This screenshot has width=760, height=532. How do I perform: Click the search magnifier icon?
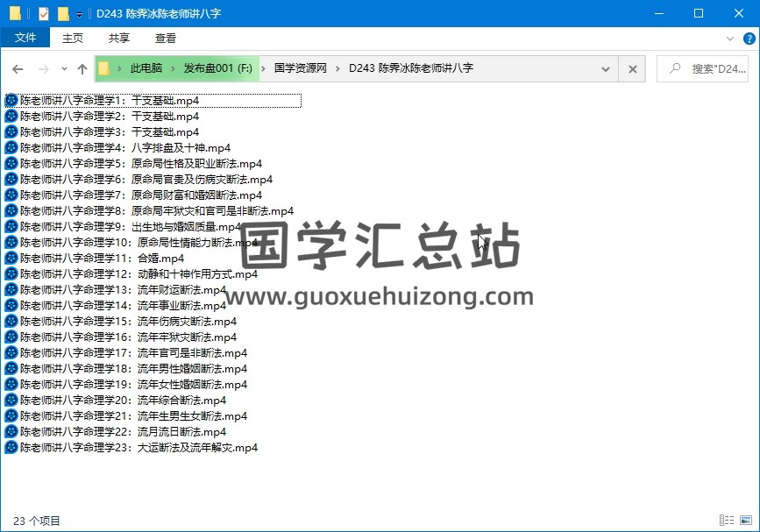pos(675,68)
